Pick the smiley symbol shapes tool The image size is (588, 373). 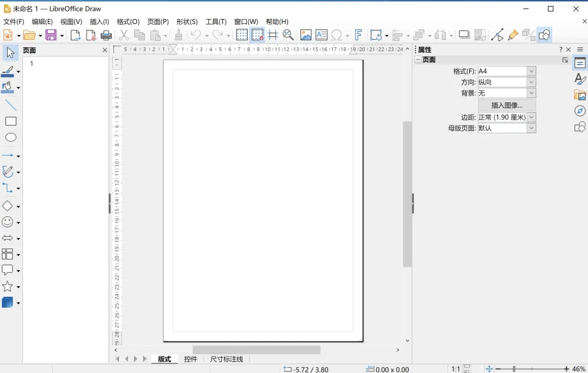(x=8, y=222)
